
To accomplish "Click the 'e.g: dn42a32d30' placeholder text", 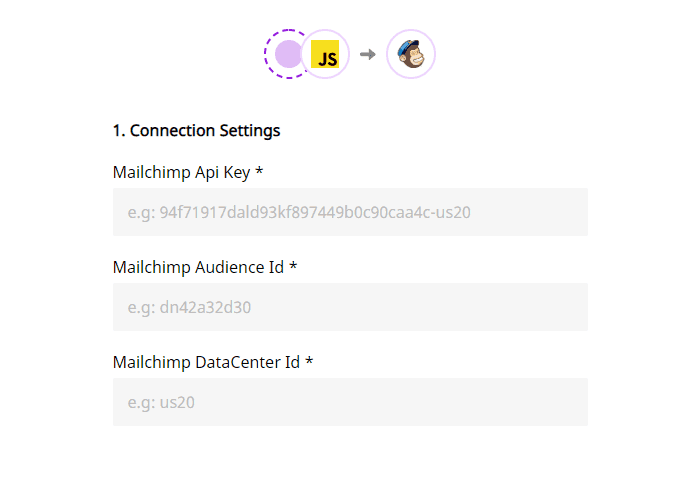I will (x=189, y=307).
